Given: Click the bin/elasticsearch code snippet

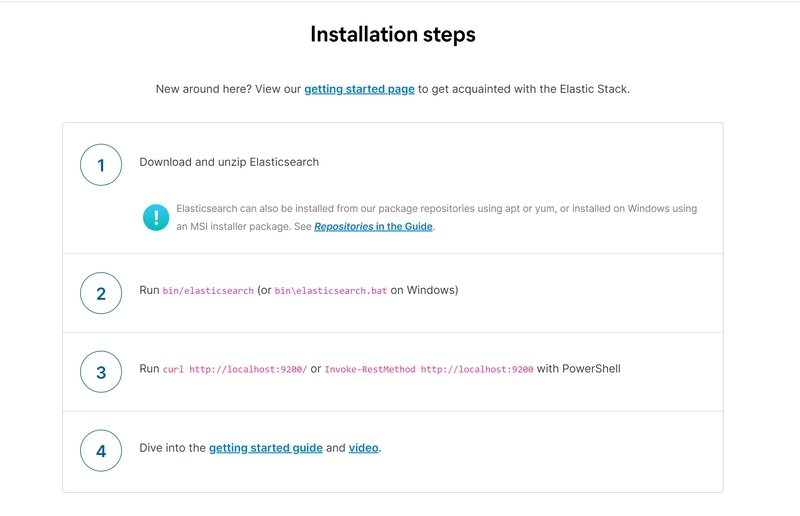Looking at the screenshot, I should 208,290.
